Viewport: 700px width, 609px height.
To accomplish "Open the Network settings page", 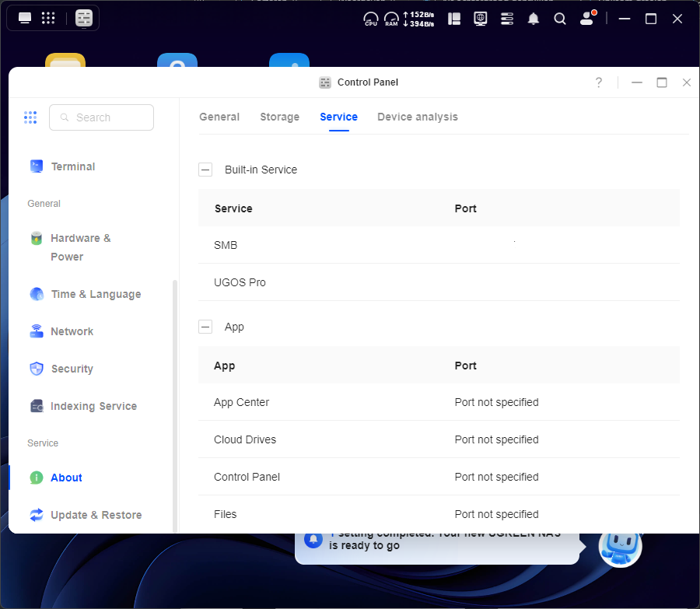I will (72, 331).
